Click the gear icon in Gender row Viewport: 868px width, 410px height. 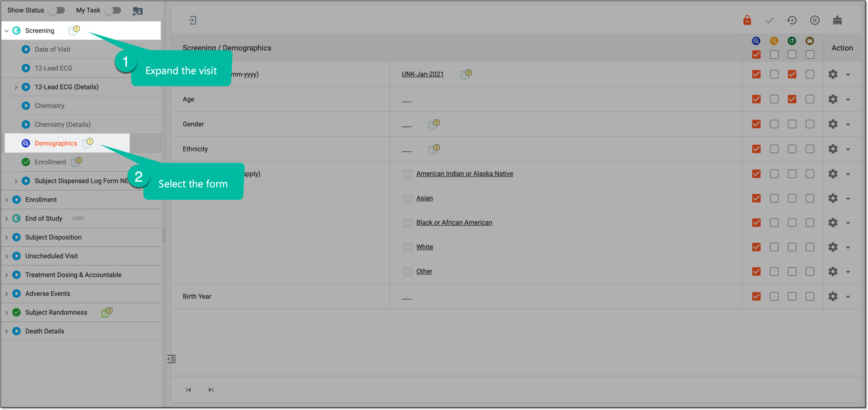[x=833, y=124]
